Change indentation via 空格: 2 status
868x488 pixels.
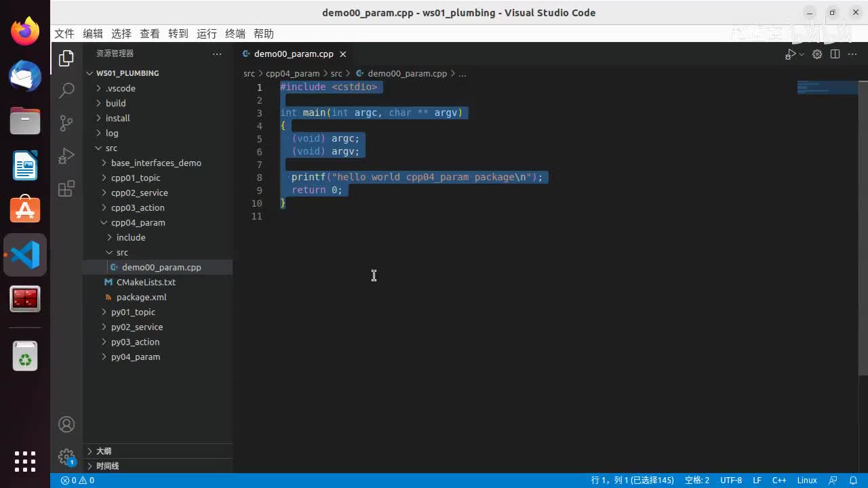(x=697, y=481)
